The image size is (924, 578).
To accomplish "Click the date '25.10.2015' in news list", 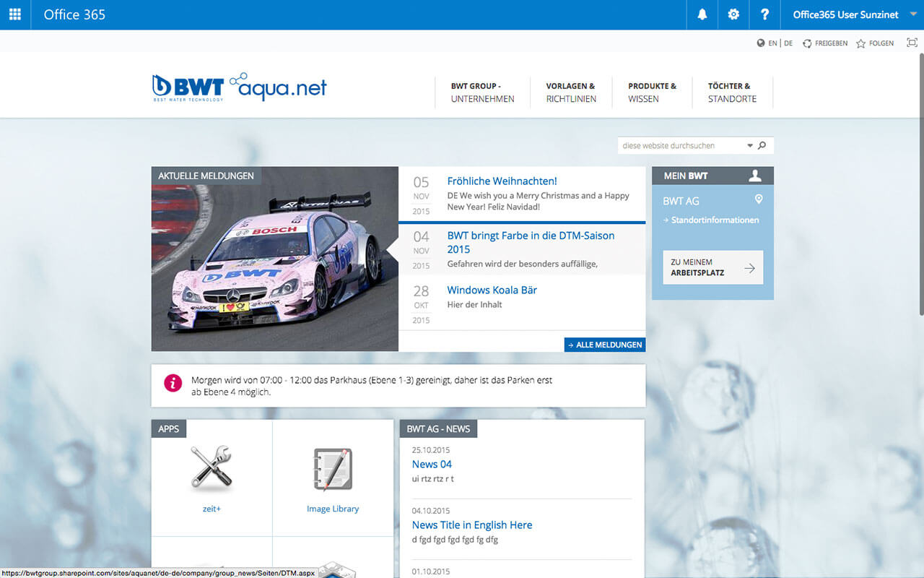I will point(431,450).
